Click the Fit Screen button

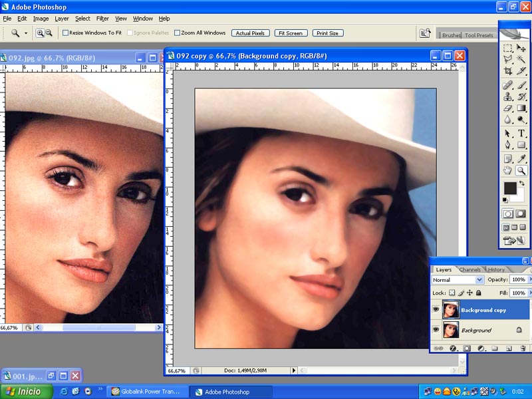[x=290, y=33]
